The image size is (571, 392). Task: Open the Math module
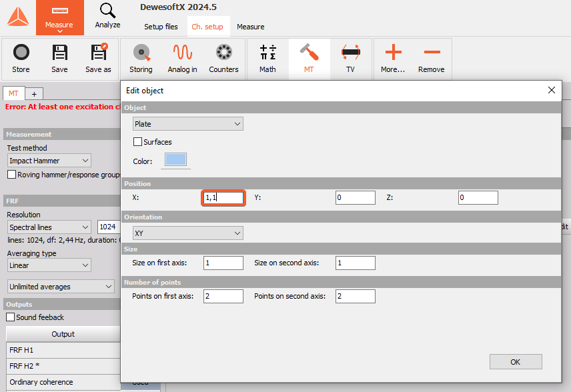tap(267, 59)
